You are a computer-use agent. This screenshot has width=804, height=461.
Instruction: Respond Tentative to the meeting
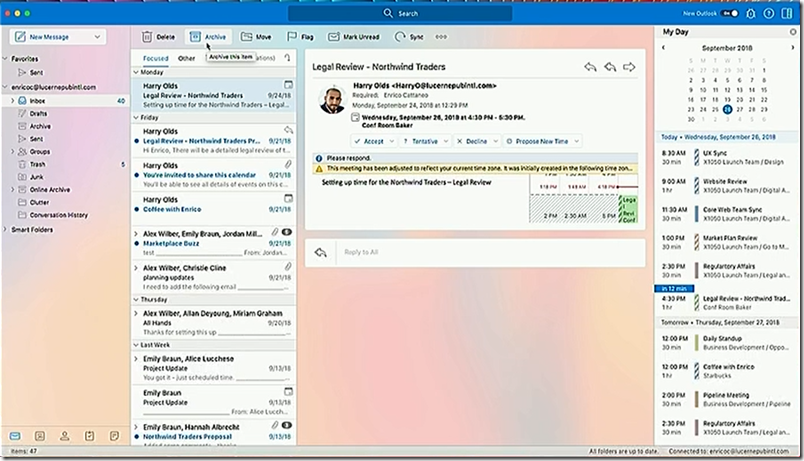click(421, 142)
